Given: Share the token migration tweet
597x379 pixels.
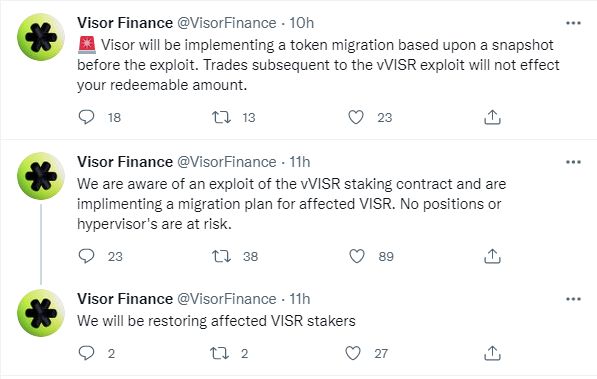Looking at the screenshot, I should tap(492, 117).
